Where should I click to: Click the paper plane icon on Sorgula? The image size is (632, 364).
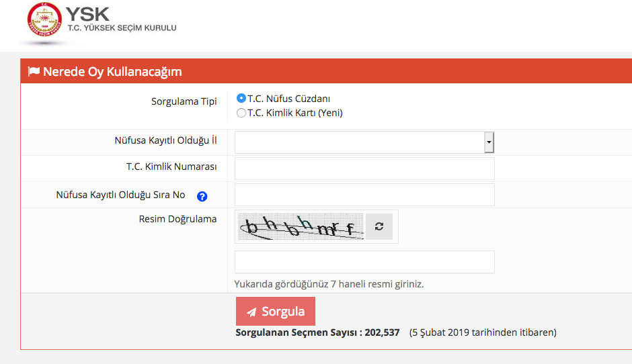point(251,312)
